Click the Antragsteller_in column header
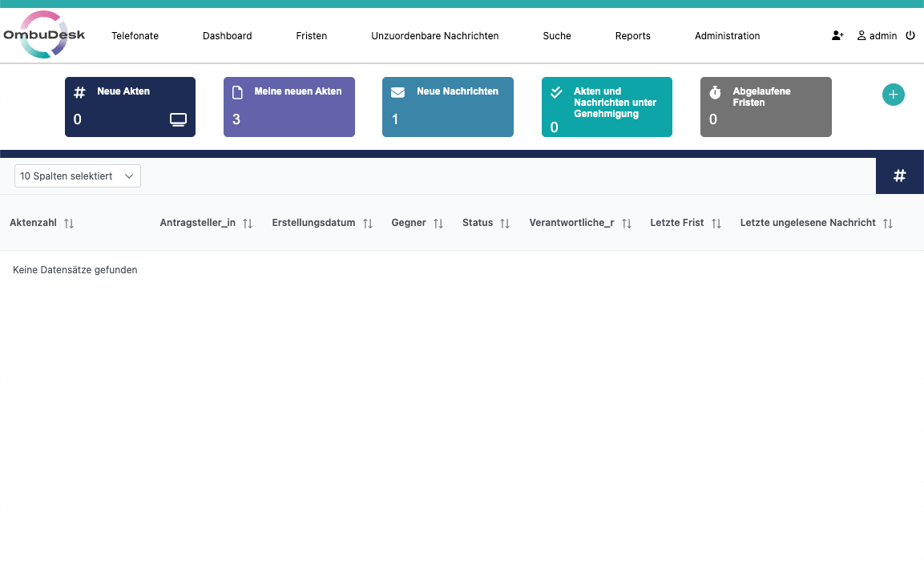Image resolution: width=924 pixels, height=569 pixels. tap(197, 223)
